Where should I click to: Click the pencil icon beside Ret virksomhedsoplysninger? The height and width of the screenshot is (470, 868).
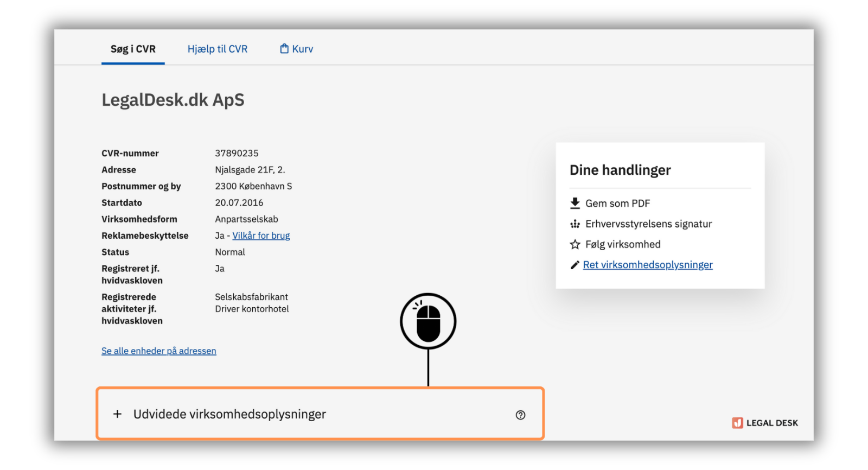[x=575, y=265]
